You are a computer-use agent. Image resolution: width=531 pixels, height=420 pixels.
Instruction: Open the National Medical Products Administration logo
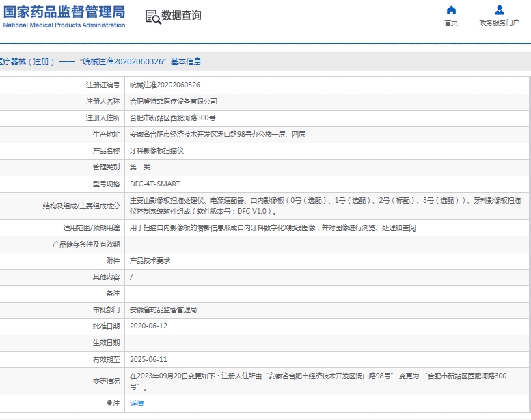tap(64, 16)
